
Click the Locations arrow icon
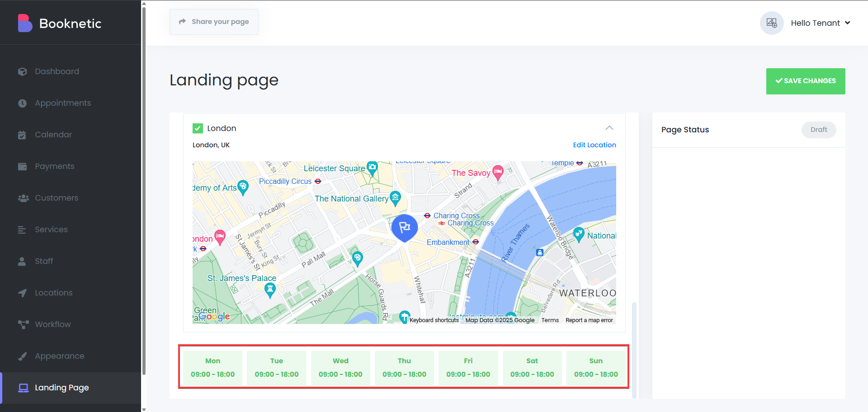[x=22, y=293]
